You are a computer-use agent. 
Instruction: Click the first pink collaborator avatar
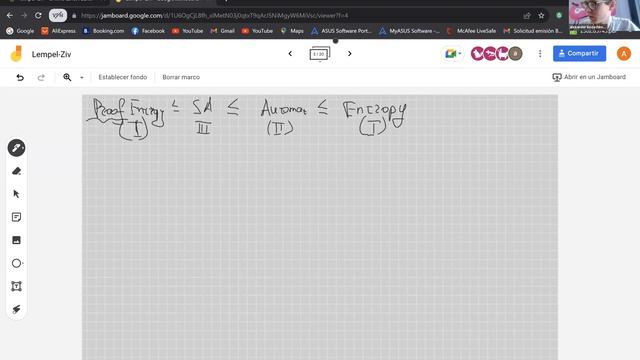[x=477, y=53]
